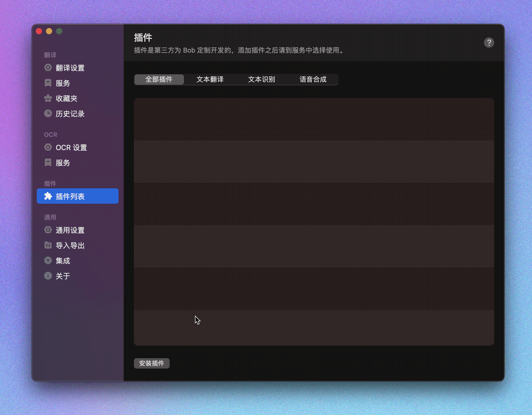
Task: Switch to the 文本识别 tab
Action: pyautogui.click(x=262, y=79)
